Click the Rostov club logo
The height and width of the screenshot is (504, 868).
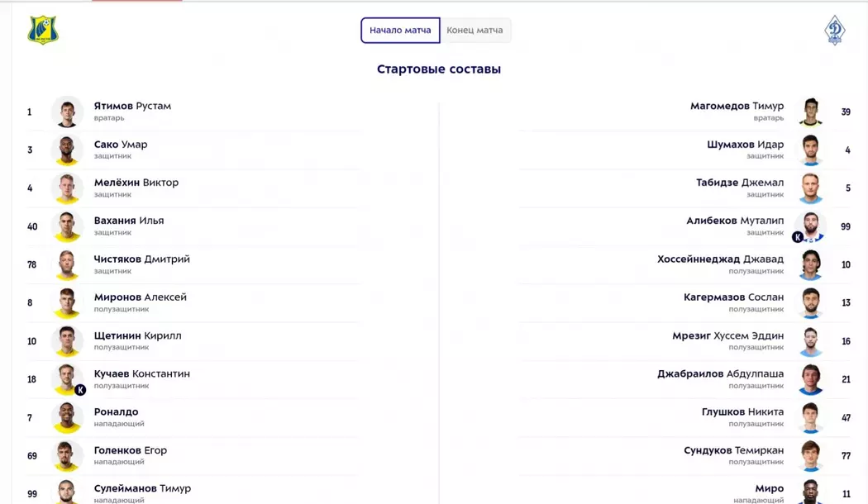pyautogui.click(x=43, y=31)
